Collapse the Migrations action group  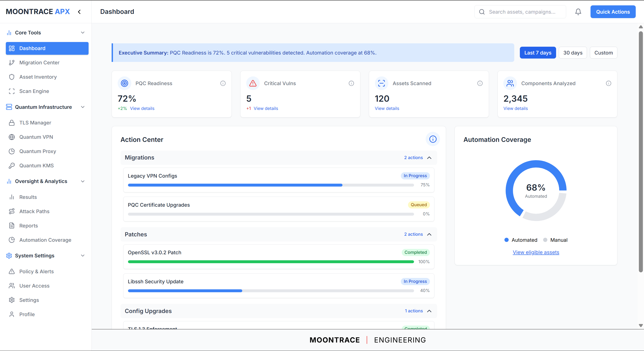(x=429, y=158)
